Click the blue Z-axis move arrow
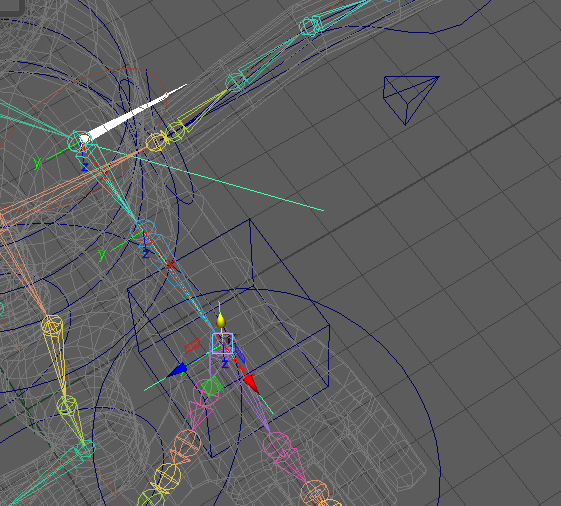This screenshot has height=506, width=561. tap(178, 370)
